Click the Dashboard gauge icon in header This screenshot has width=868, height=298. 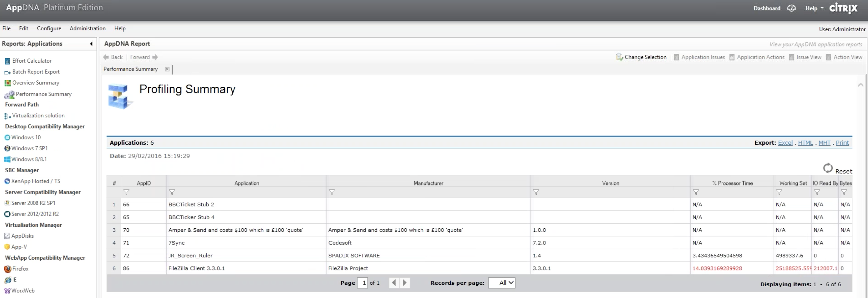point(791,8)
